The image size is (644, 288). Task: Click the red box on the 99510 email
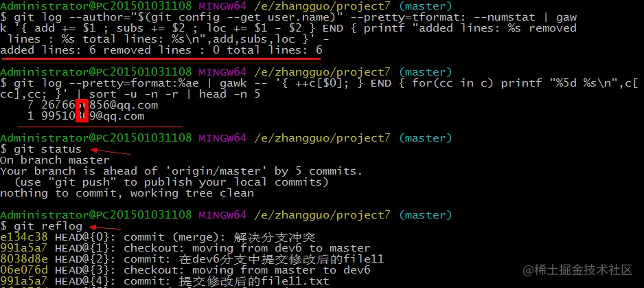pos(82,116)
